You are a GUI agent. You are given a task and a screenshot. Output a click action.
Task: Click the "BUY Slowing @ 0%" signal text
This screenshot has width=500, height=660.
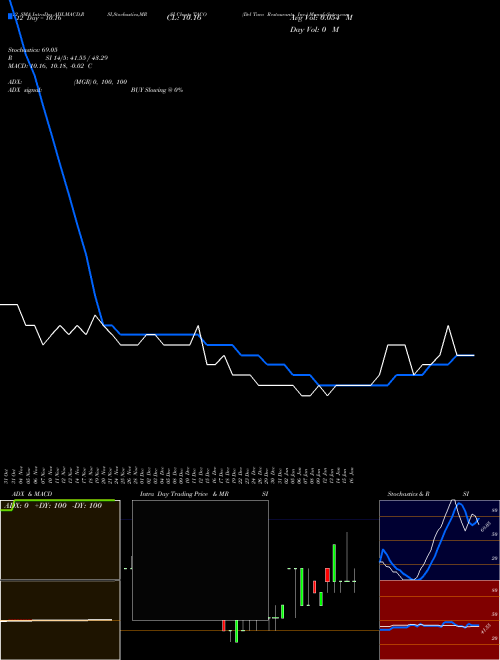coord(157,90)
